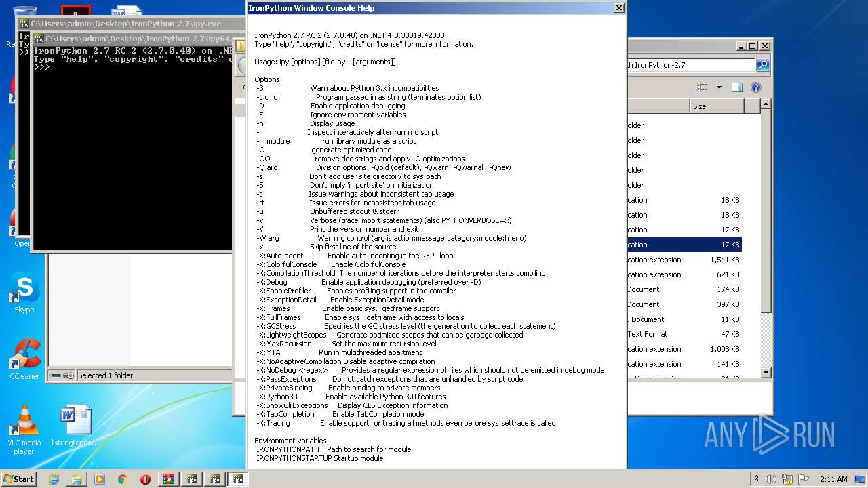This screenshot has height=488, width=868.
Task: Click the Start button
Action: [x=19, y=479]
